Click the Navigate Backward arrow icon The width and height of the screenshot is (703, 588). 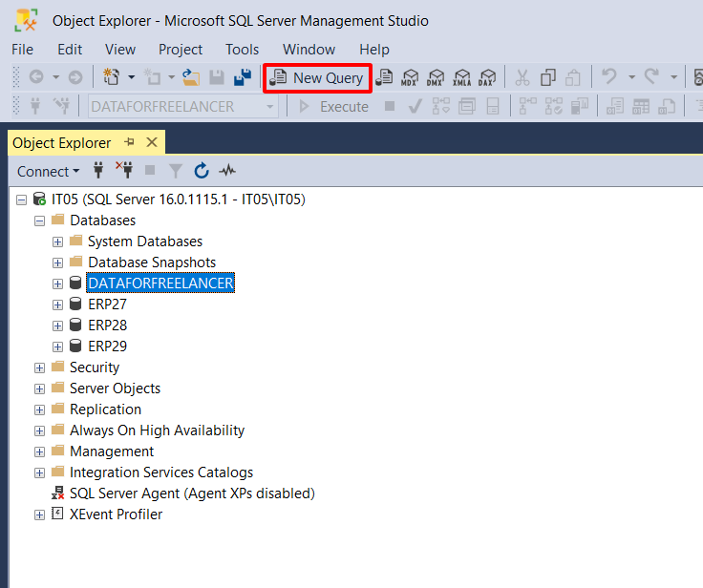36,77
